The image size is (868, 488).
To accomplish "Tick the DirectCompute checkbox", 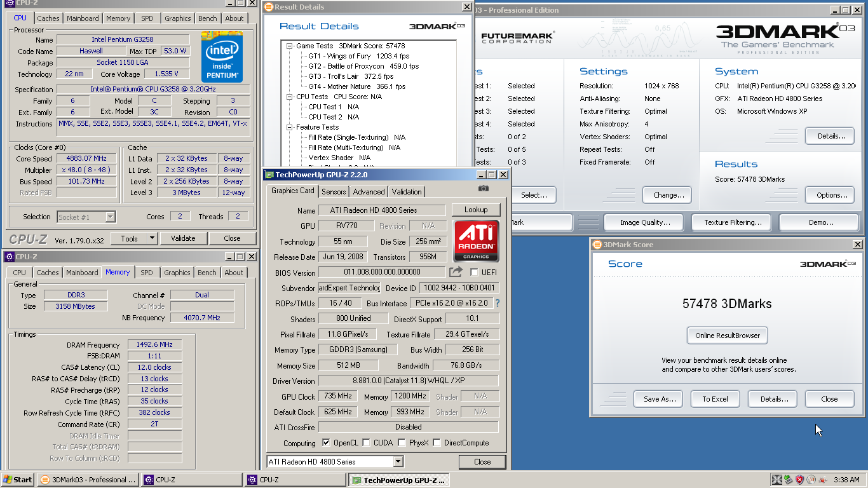I will pyautogui.click(x=437, y=443).
